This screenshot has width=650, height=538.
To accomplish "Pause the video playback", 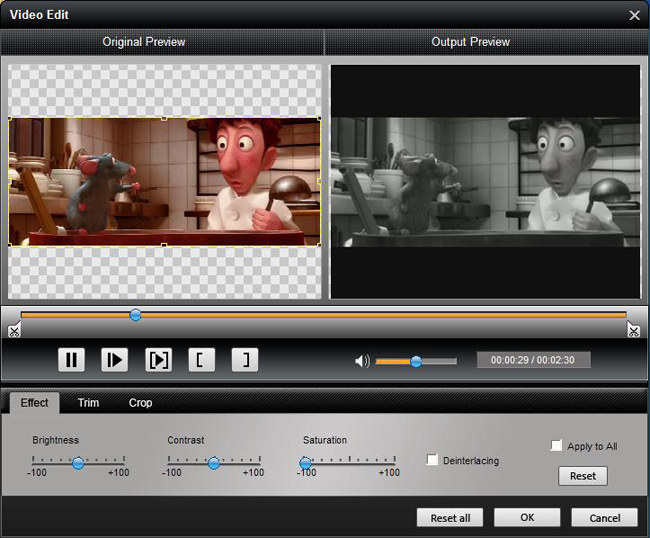I will coord(71,360).
